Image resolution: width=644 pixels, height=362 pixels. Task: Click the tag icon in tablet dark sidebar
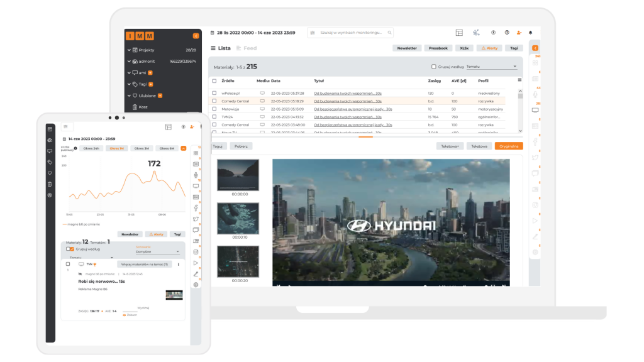(50, 162)
